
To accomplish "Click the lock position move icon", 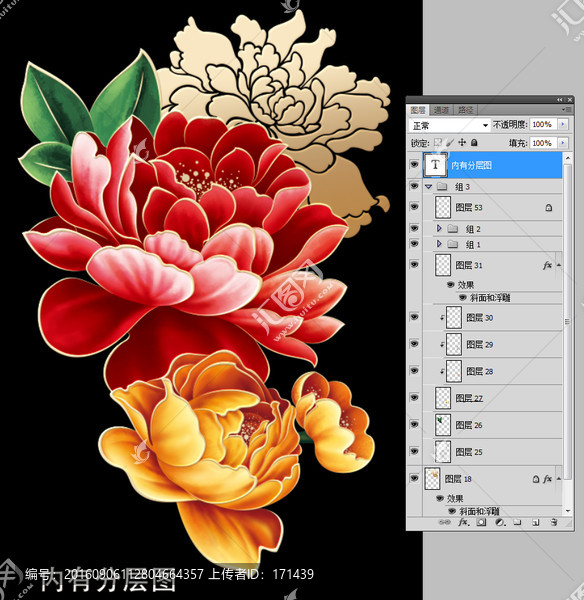I will (x=462, y=143).
